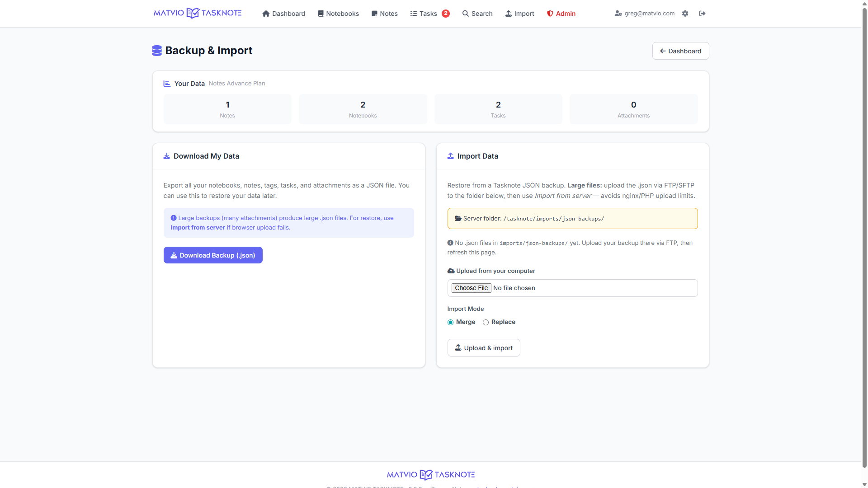
Task: Click the database icon next to Backup & Import
Action: [157, 51]
